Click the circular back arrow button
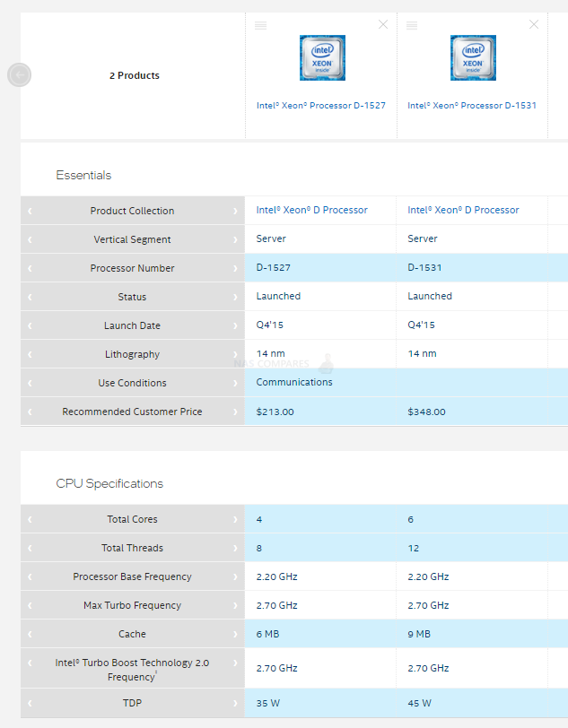Image resolution: width=568 pixels, height=728 pixels. pyautogui.click(x=19, y=74)
